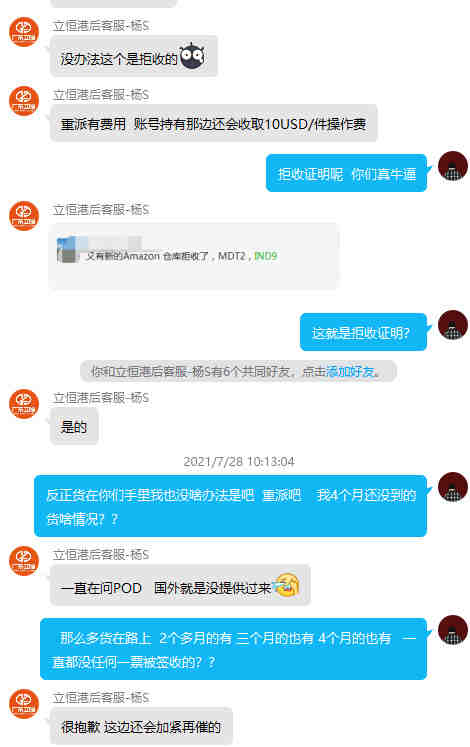Click agent avatar beside 是的 message

(x=24, y=404)
